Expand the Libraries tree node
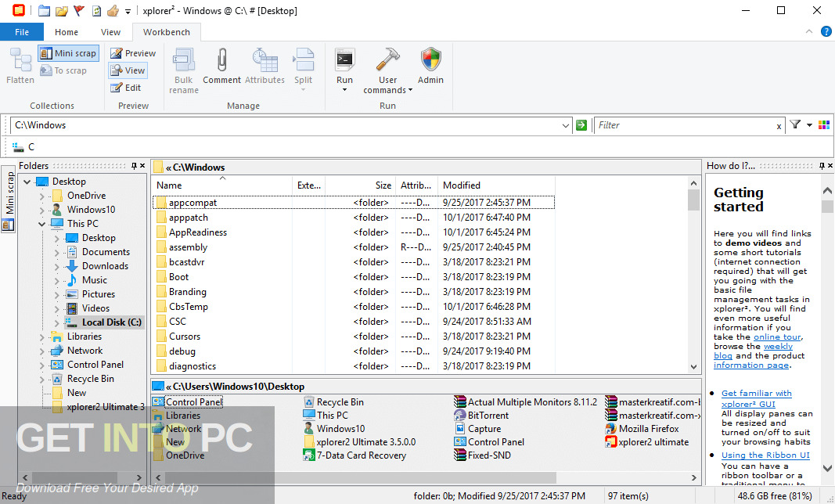 (x=42, y=337)
